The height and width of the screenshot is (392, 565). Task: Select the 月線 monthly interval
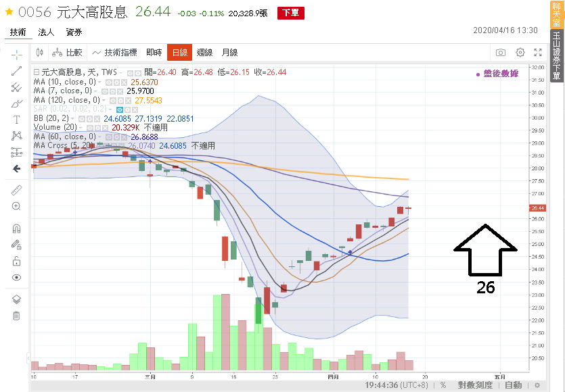point(230,53)
